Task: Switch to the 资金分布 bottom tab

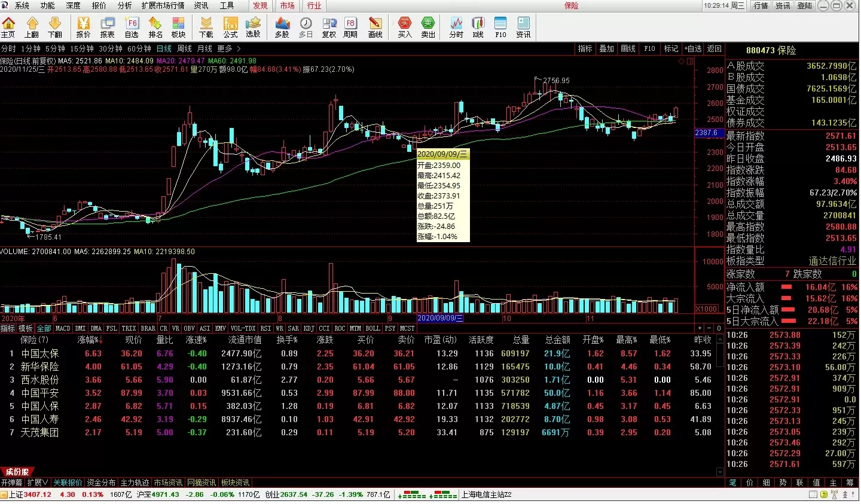Action: pyautogui.click(x=101, y=482)
